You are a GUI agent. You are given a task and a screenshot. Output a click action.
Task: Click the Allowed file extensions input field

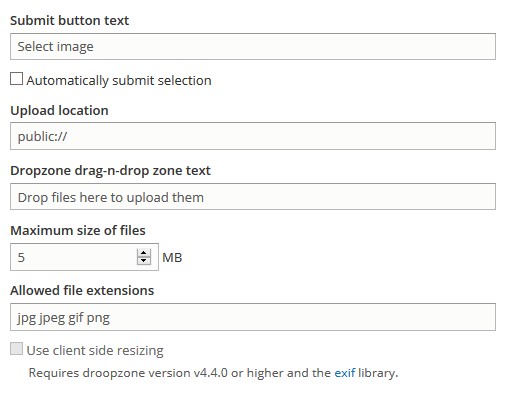point(253,317)
